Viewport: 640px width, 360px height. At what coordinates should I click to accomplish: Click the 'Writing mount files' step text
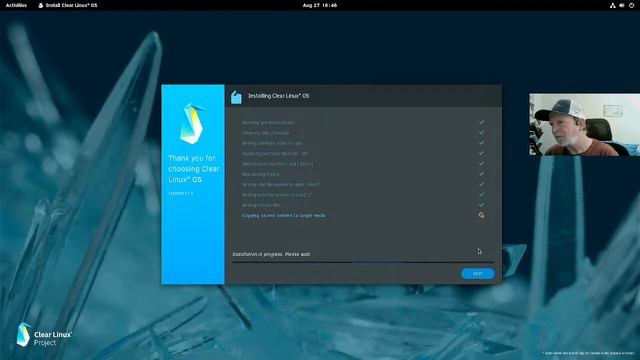[x=261, y=205]
